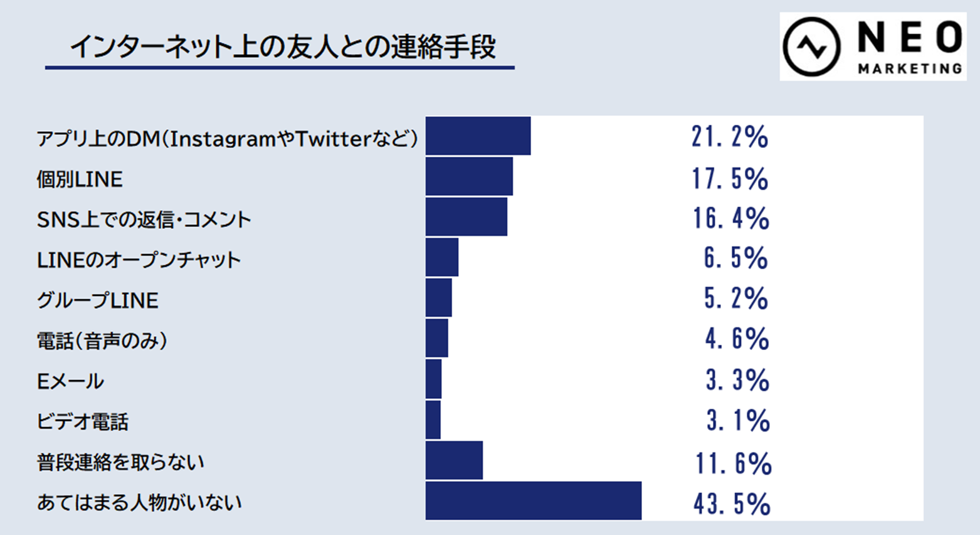
Task: Click the あてはまる人物がいない bar
Action: pos(534,501)
